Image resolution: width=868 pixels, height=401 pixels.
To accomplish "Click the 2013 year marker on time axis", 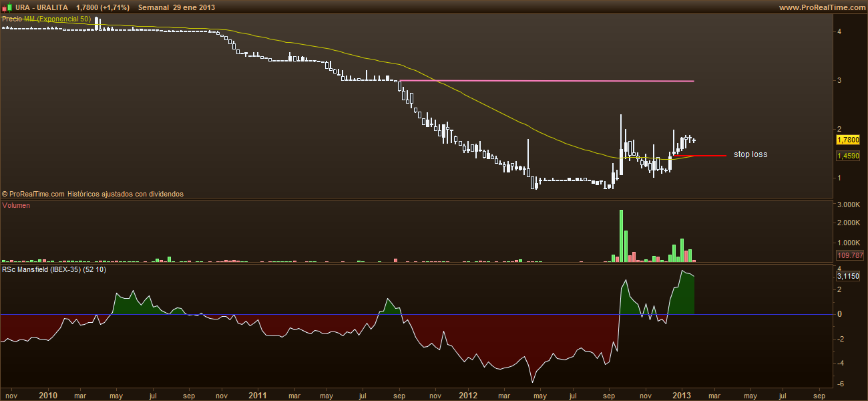I will (x=680, y=395).
